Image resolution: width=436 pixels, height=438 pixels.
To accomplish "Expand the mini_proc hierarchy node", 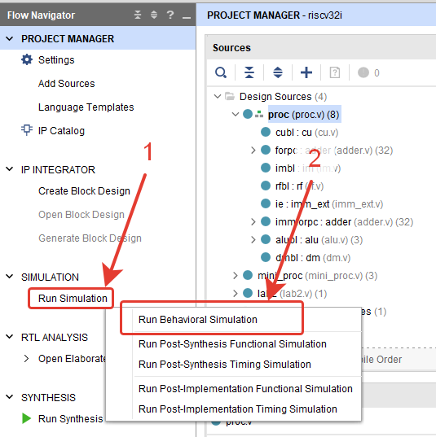I will point(235,275).
